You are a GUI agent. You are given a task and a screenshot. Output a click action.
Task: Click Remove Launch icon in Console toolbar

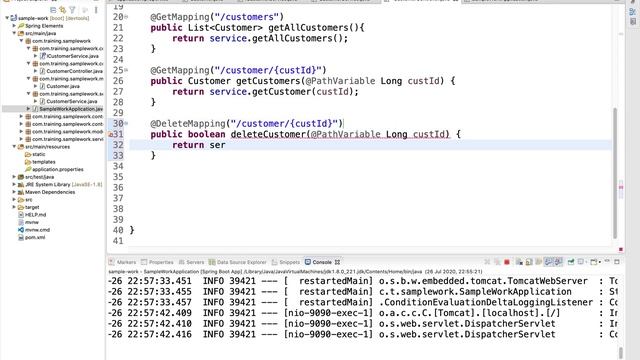[487, 262]
